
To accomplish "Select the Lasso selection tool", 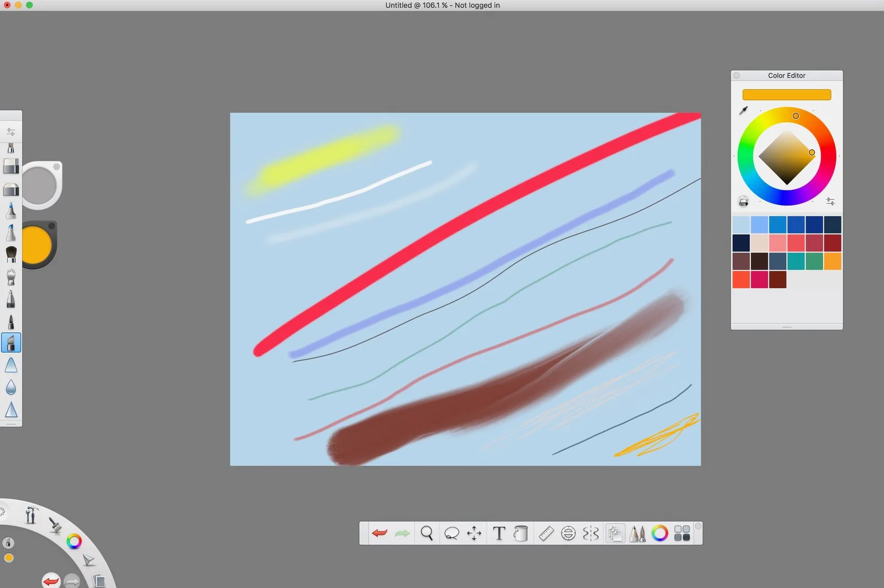I will click(x=451, y=533).
